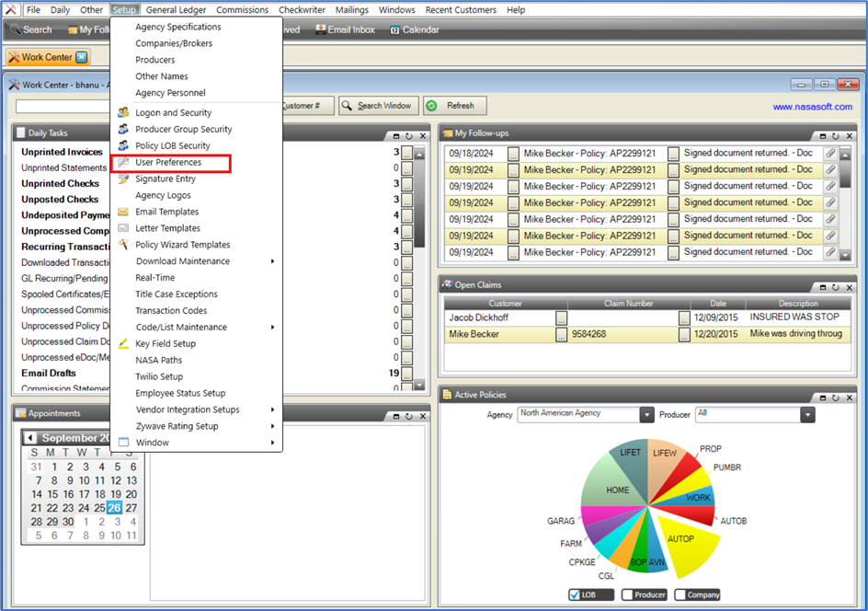
Task: Check the Company checkbox under chart
Action: click(681, 594)
